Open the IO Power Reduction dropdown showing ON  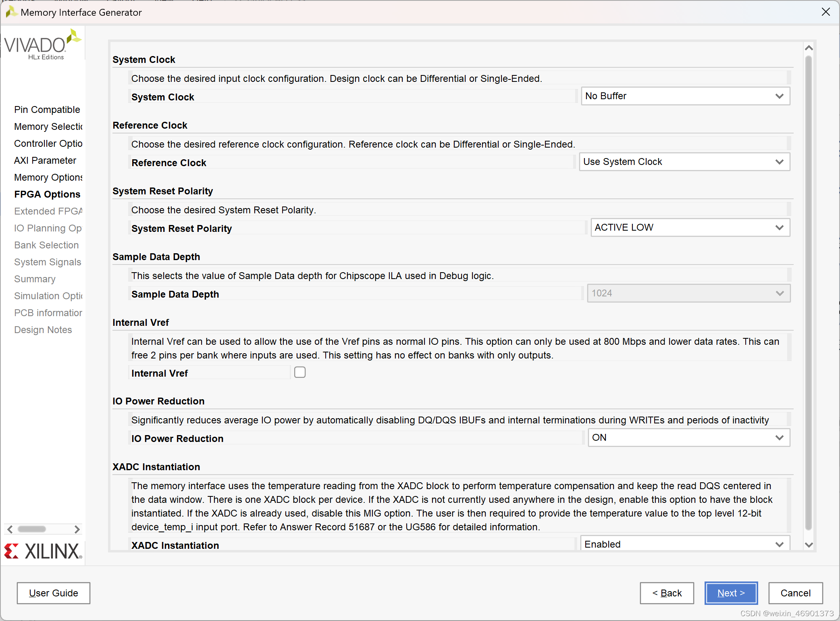688,438
